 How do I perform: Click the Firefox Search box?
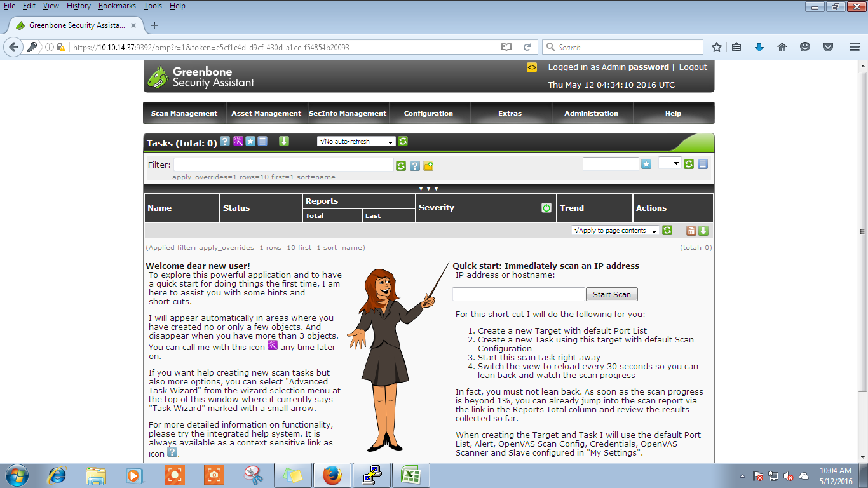tap(623, 47)
